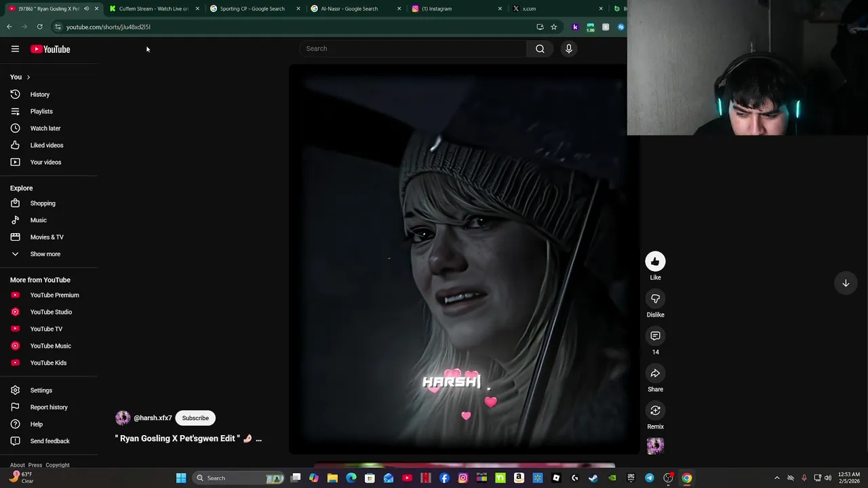Expand the Short's title description ellipsis
This screenshot has width=868, height=488.
tap(258, 439)
